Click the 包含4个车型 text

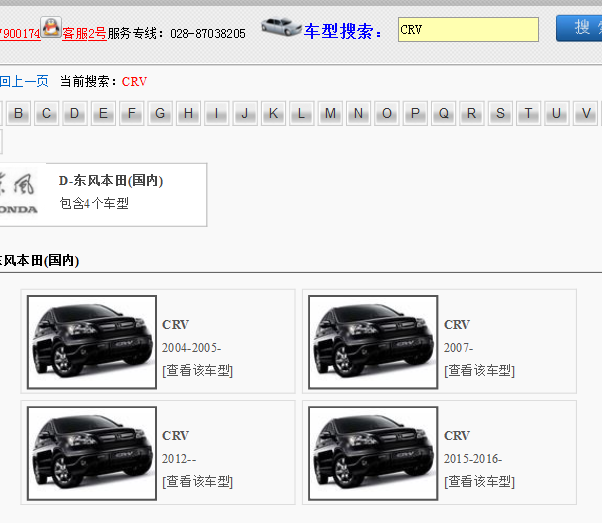pyautogui.click(x=94, y=203)
